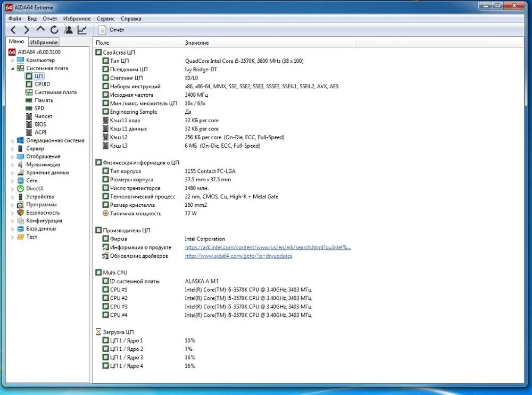The image size is (532, 395).
Task: Expand the DirectX node arrow
Action: (x=13, y=189)
